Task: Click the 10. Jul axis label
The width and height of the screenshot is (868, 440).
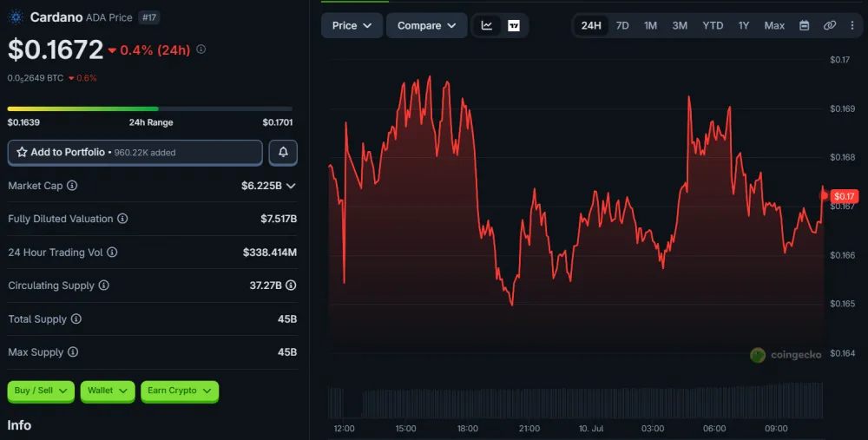Action: [x=590, y=429]
